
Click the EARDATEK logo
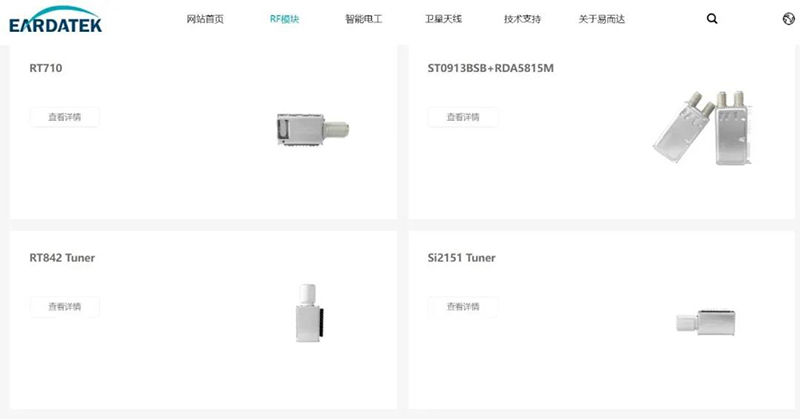click(55, 20)
